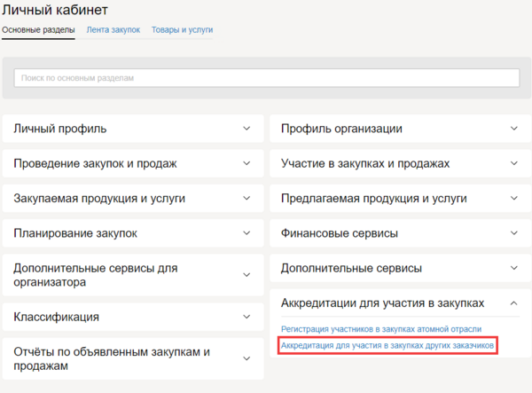This screenshot has width=532, height=393.
Task: Expand the Личный профиль section chevron
Action: (247, 129)
